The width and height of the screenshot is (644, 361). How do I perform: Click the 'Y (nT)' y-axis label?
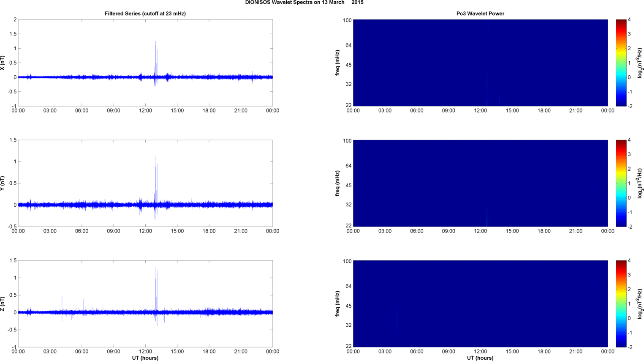tap(3, 183)
